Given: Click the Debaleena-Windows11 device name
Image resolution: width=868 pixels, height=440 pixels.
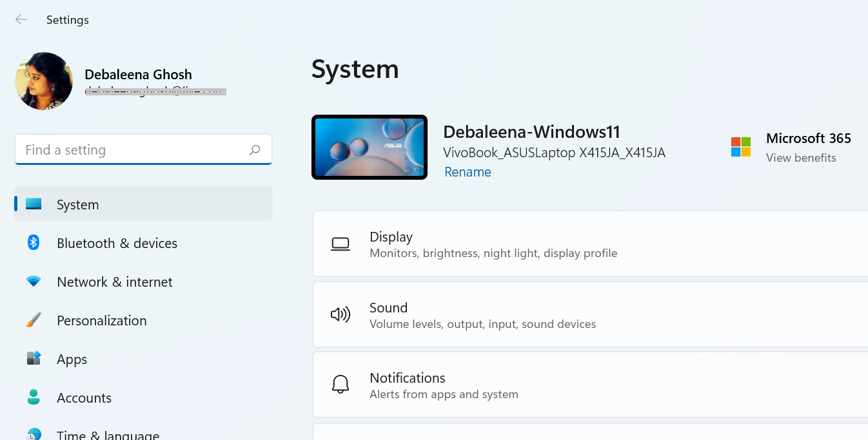Looking at the screenshot, I should 531,132.
